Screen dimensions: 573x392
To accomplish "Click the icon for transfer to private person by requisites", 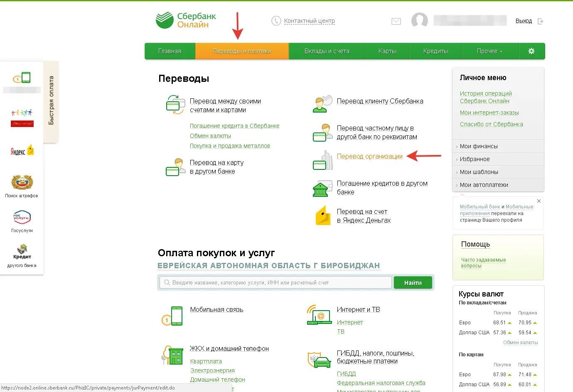I will click(322, 132).
